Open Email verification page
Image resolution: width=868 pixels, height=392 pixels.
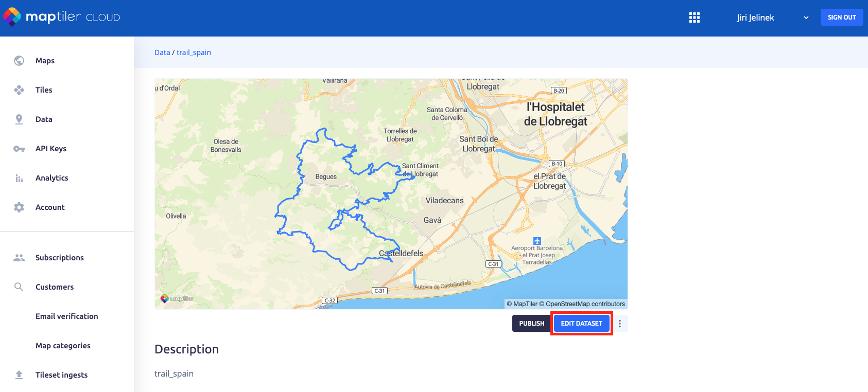coord(66,316)
